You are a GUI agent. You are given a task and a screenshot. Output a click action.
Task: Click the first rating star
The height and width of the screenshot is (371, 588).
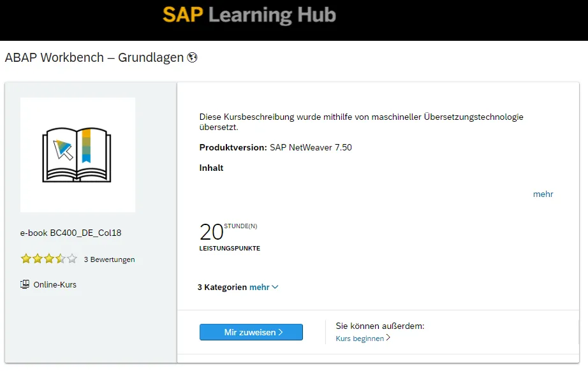tap(26, 259)
